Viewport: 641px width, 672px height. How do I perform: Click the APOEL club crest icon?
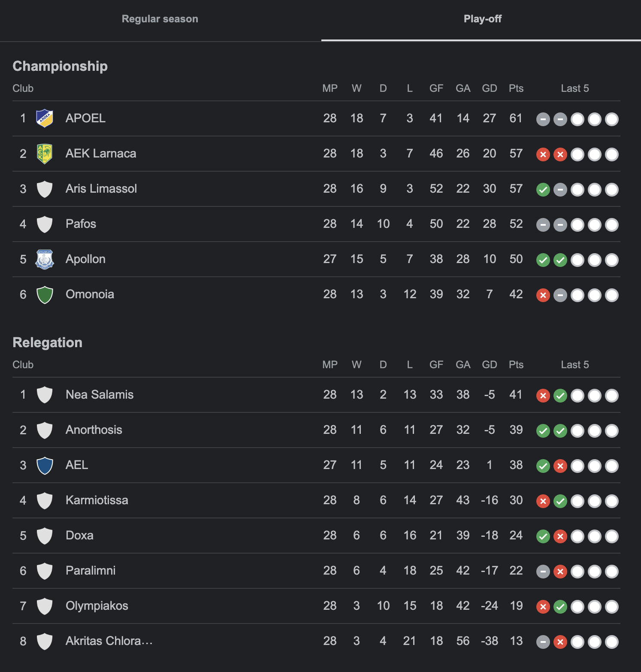(x=45, y=118)
